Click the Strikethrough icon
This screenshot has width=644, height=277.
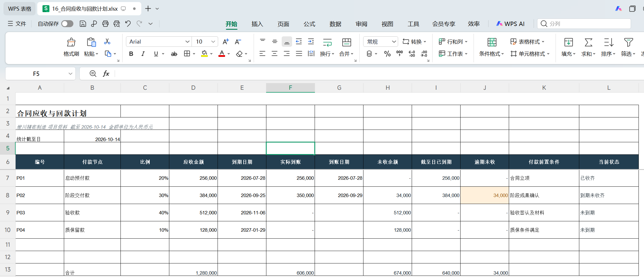point(174,54)
